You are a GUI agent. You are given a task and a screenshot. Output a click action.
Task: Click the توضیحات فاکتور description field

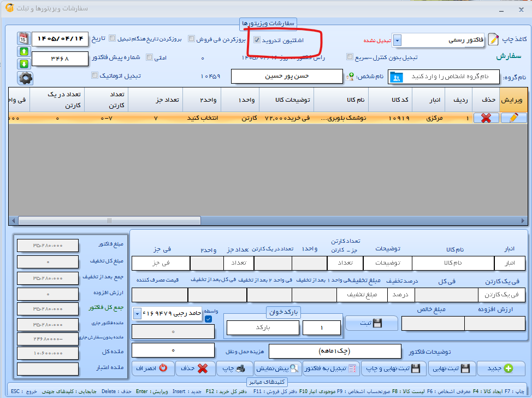[x=334, y=351]
